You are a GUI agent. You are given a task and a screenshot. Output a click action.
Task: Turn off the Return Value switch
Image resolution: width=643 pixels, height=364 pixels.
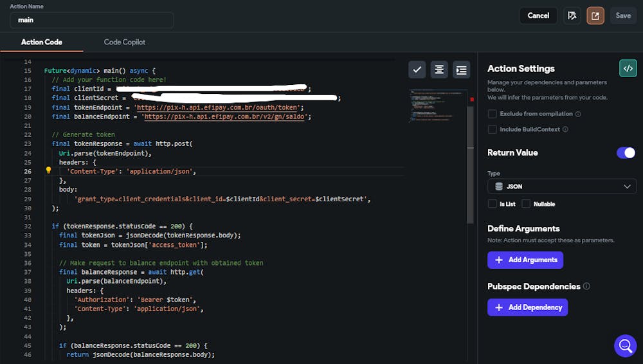625,152
